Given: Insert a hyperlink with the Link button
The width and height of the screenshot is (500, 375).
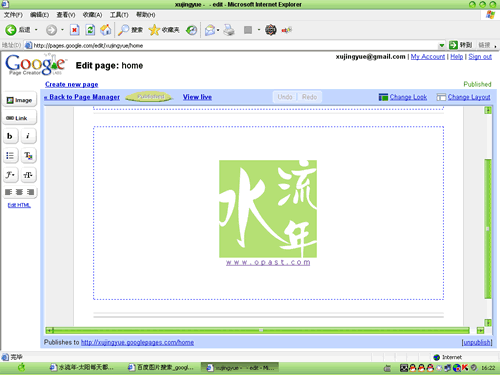Looking at the screenshot, I should coord(20,118).
